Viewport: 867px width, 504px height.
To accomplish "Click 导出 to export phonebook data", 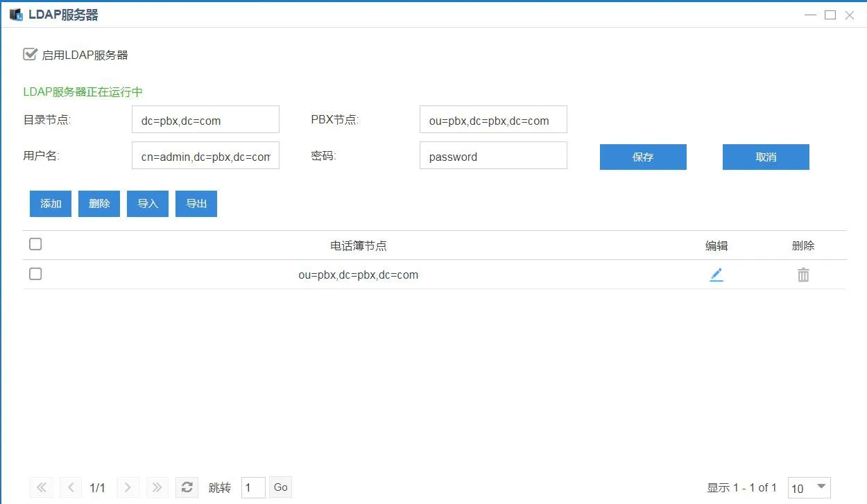I will 196,203.
